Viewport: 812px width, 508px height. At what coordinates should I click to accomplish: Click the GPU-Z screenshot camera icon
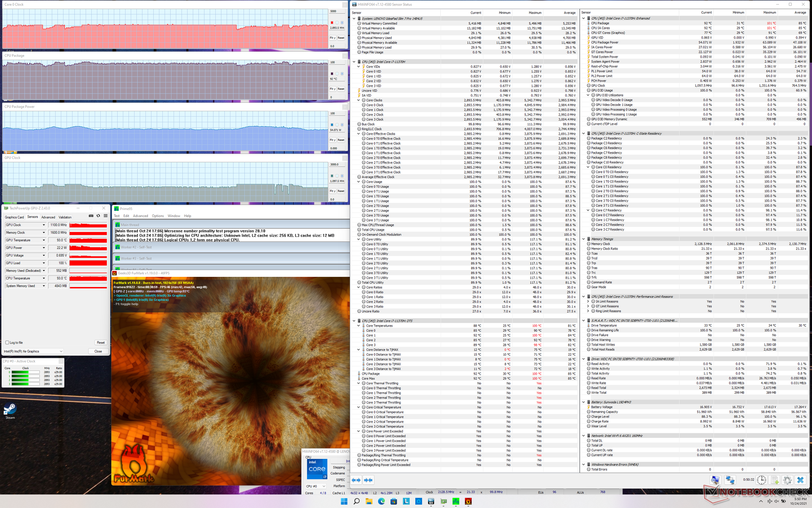[91, 216]
